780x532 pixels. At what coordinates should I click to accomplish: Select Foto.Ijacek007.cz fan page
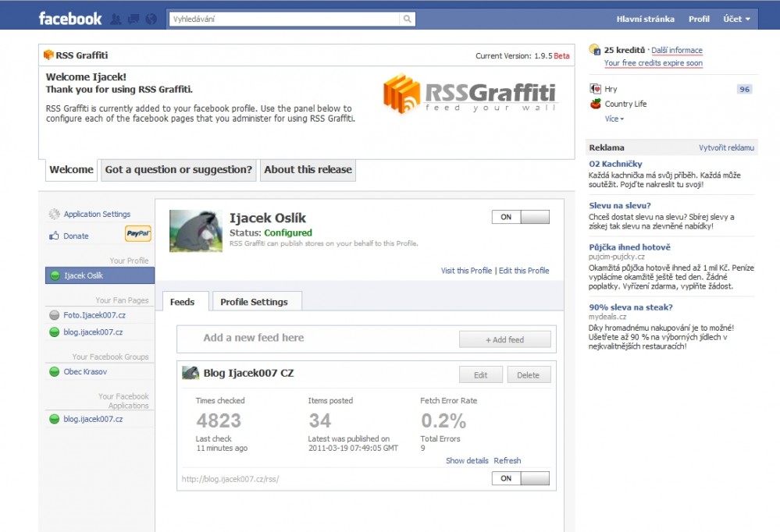tap(94, 315)
